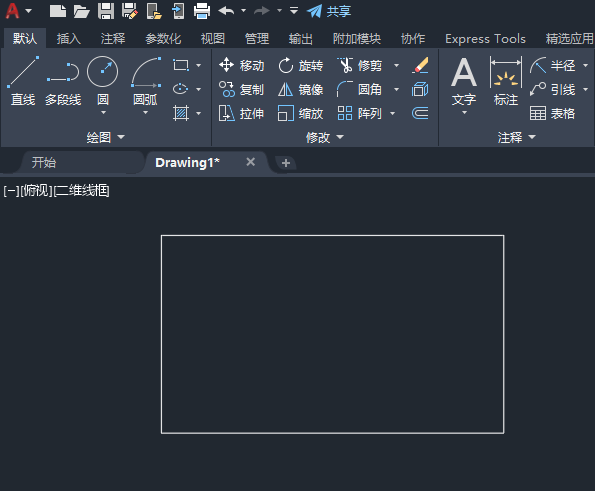This screenshot has width=595, height=491.
Task: Click the 标注 dimension tool
Action: click(506, 81)
